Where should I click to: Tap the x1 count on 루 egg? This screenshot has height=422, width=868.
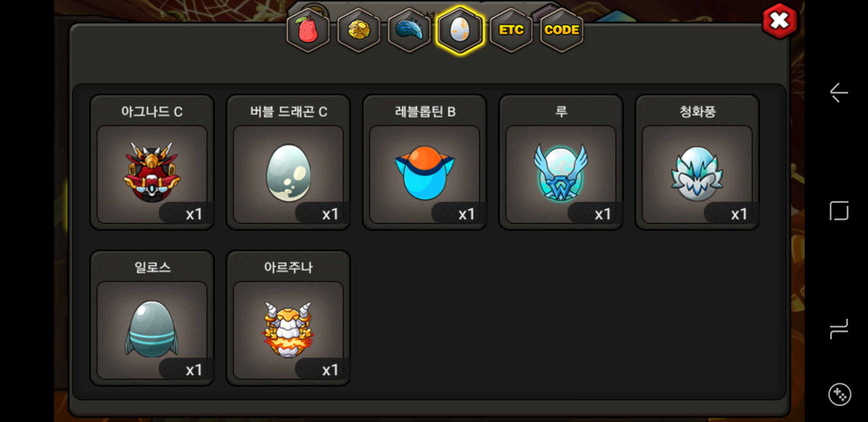point(603,214)
